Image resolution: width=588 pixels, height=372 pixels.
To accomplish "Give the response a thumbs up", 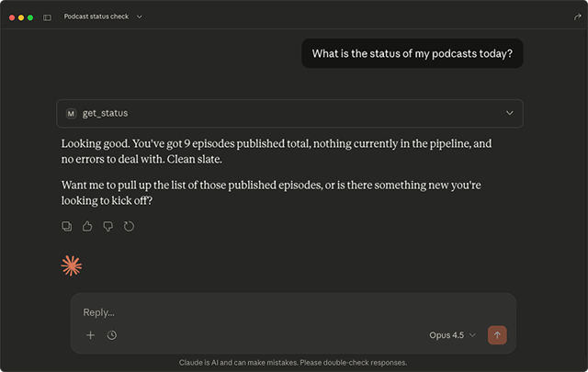I will click(87, 226).
